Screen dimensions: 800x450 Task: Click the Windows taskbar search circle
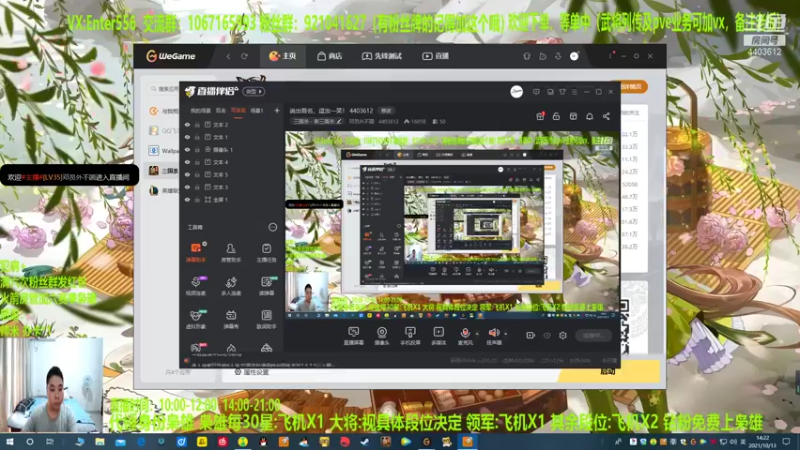pos(30,442)
